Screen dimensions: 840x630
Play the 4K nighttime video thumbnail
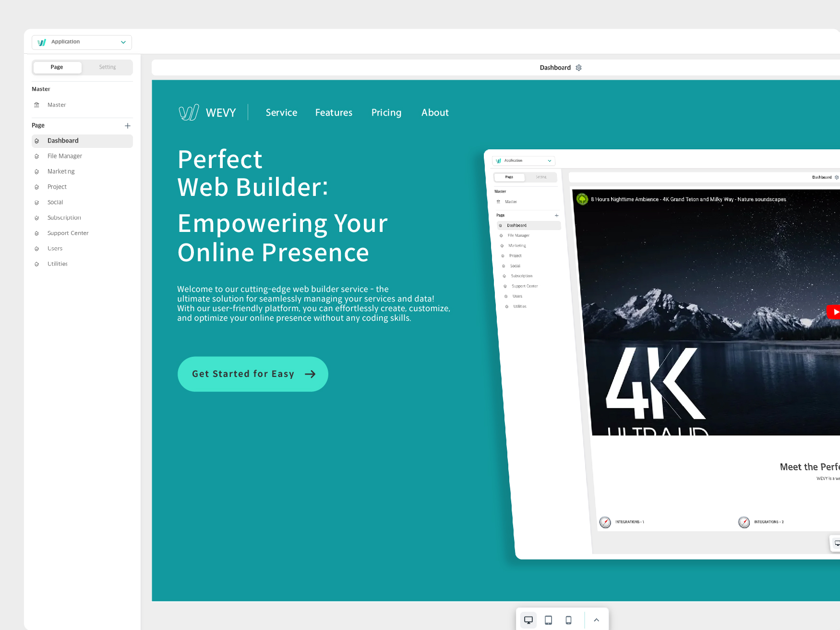coord(833,312)
